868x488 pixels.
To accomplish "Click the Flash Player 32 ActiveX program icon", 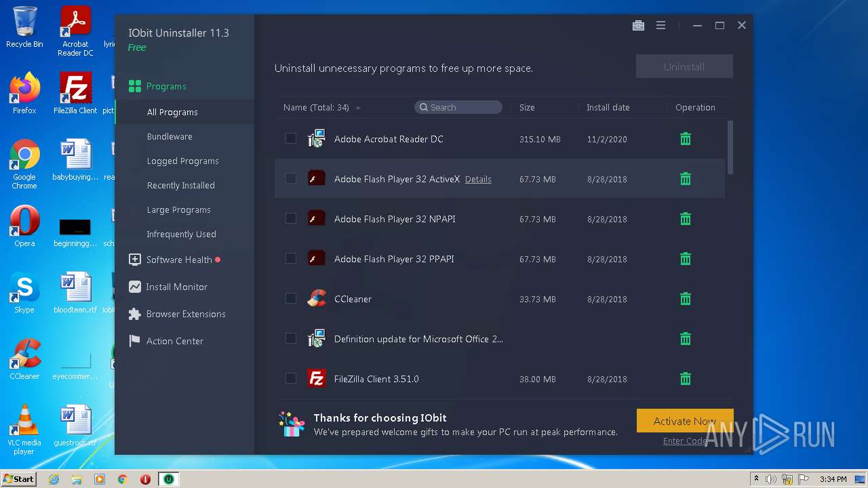I will pyautogui.click(x=316, y=179).
